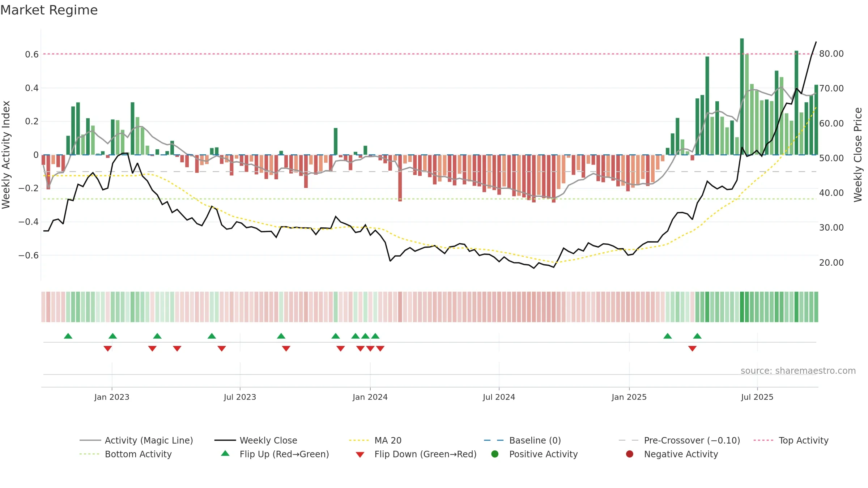Click the Market Regime chart title
This screenshot has height=488, width=868.
tap(49, 10)
